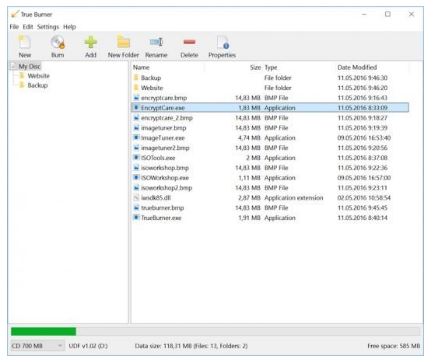Click the Data size status text
The height and width of the screenshot is (362, 433).
[191, 346]
